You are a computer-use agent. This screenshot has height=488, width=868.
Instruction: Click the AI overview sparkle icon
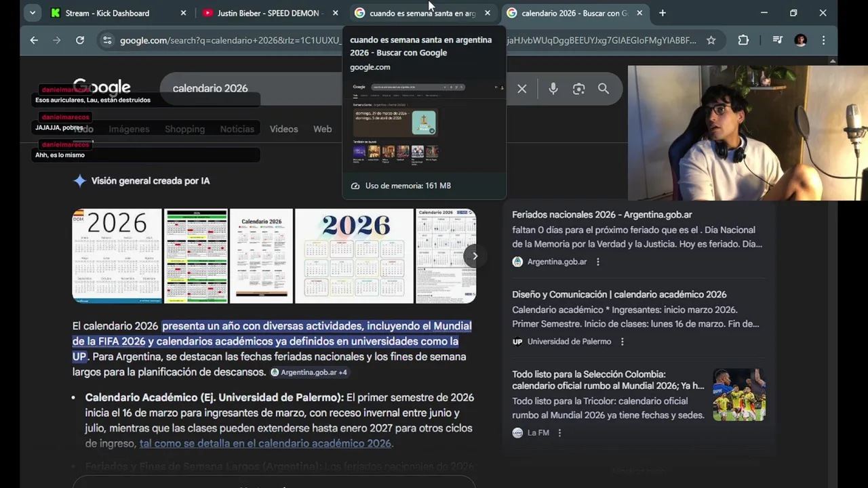click(x=79, y=181)
